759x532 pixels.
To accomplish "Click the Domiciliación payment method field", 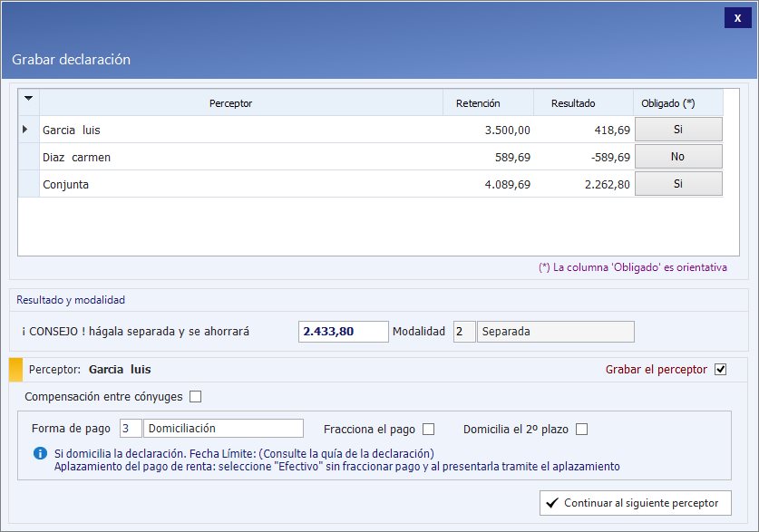I will 223,429.
